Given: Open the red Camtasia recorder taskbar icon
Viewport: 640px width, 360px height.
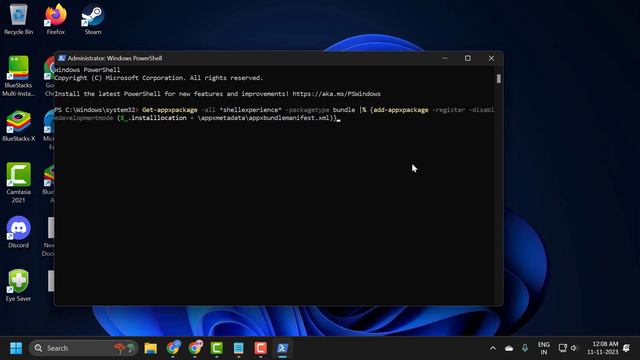Looking at the screenshot, I should [x=260, y=348].
